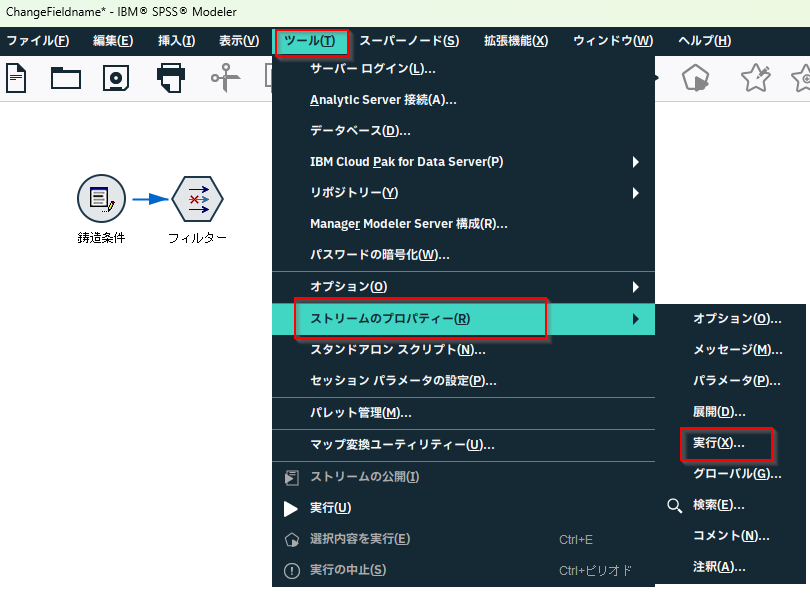
Task: Choose パラメータ(P)... in submenu
Action: tap(730, 381)
